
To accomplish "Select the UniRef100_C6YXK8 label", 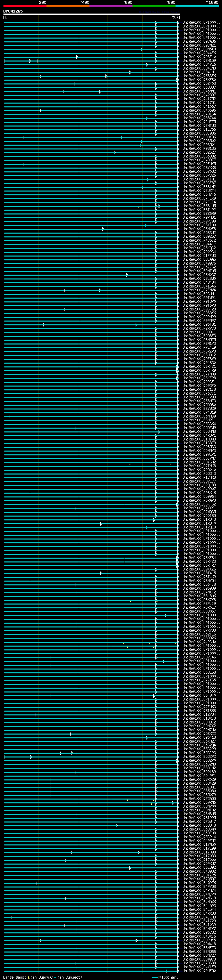I will (199, 168).
